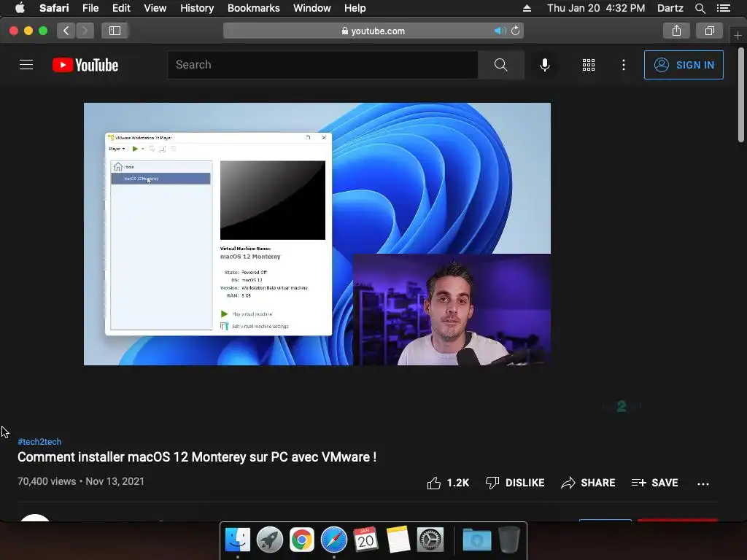
Task: Click the SIGN IN button
Action: (684, 65)
